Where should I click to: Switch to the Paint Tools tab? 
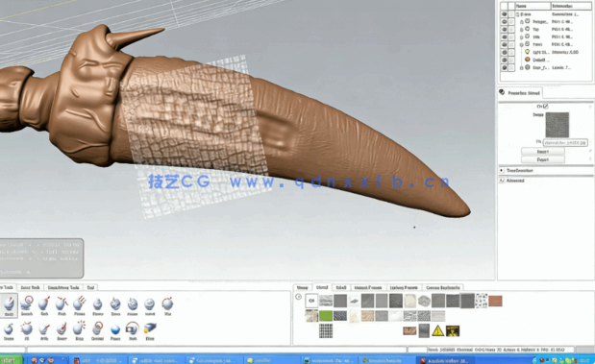(31, 287)
